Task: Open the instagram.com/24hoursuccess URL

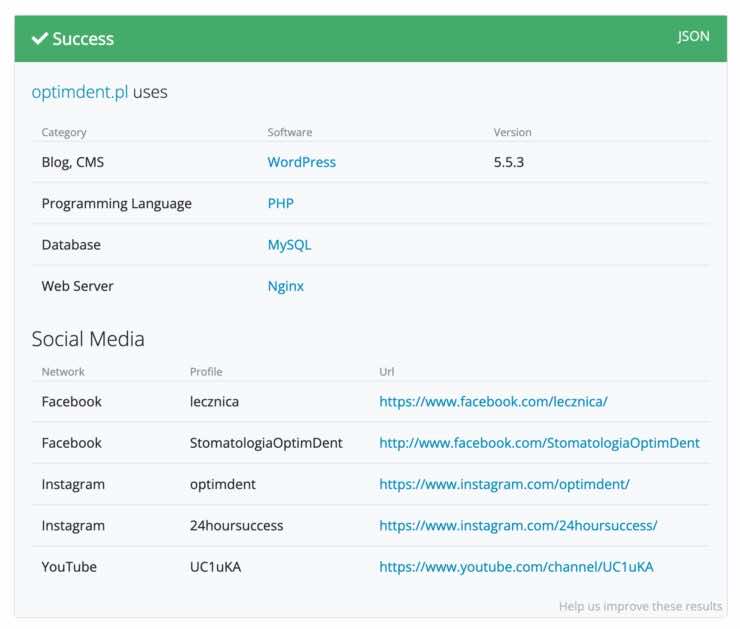Action: pyautogui.click(x=518, y=526)
